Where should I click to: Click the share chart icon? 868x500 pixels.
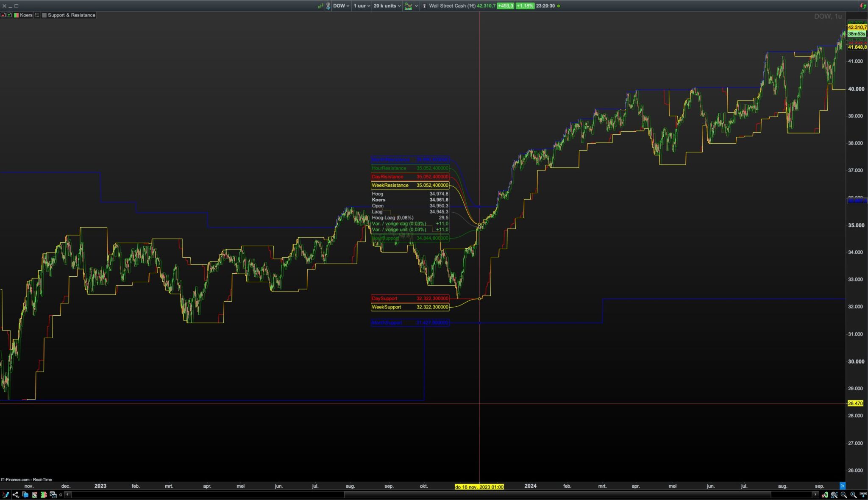15,495
